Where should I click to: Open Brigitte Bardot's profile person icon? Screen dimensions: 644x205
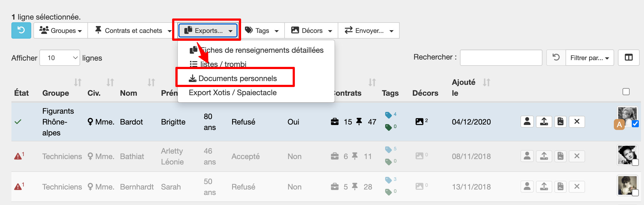pos(527,122)
